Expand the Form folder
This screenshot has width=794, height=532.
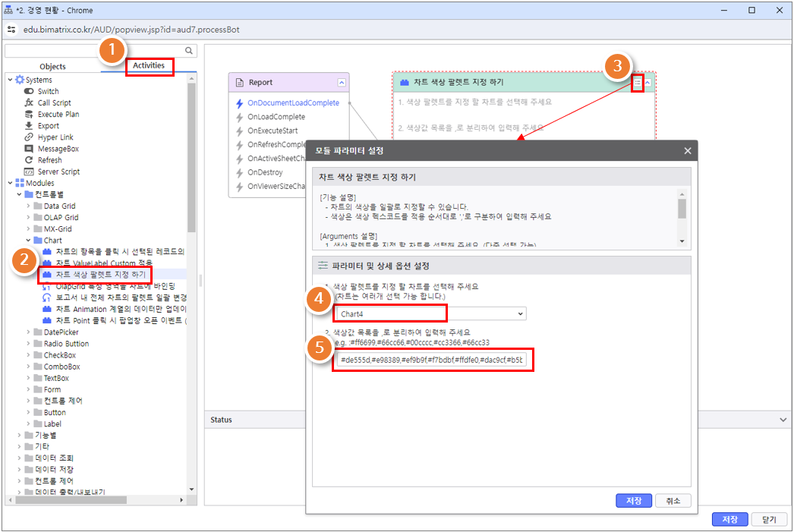[x=28, y=390]
